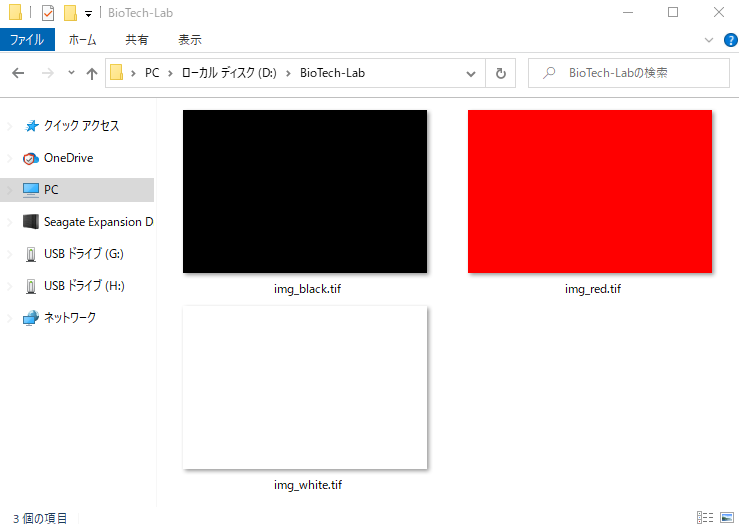Image resolution: width=739 pixels, height=528 pixels.
Task: Open the View (表示) tab
Action: point(190,40)
